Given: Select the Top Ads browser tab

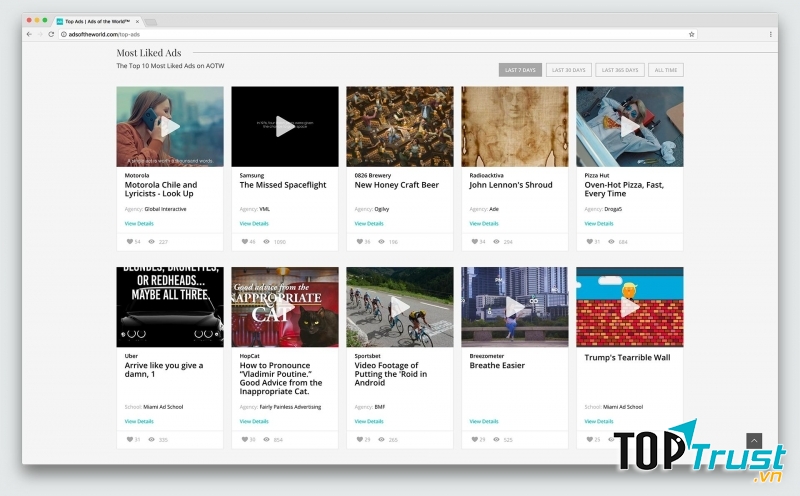Looking at the screenshot, I should (x=98, y=20).
